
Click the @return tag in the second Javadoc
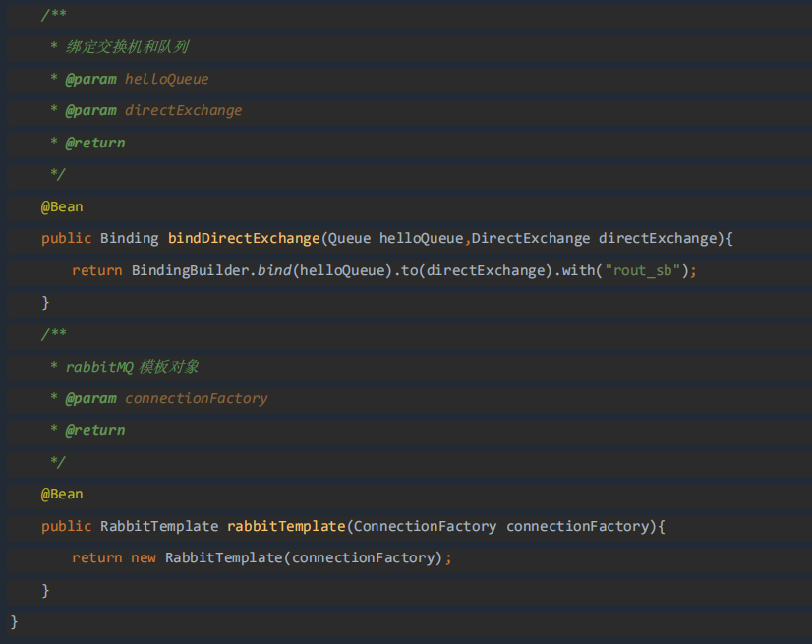tap(95, 430)
